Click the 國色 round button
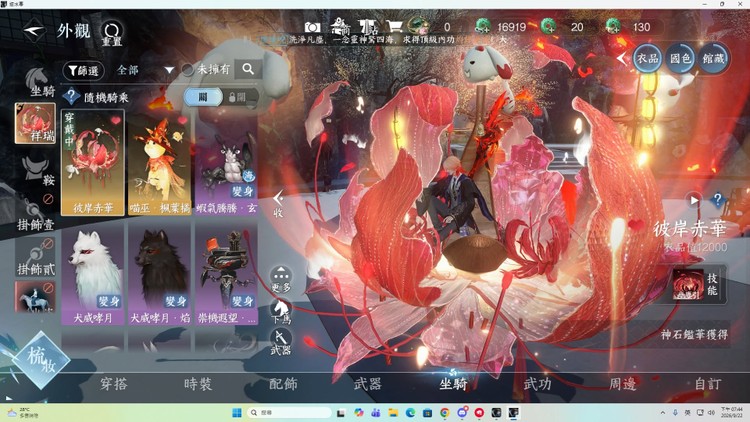Viewport: 750px width, 422px height. pos(680,58)
